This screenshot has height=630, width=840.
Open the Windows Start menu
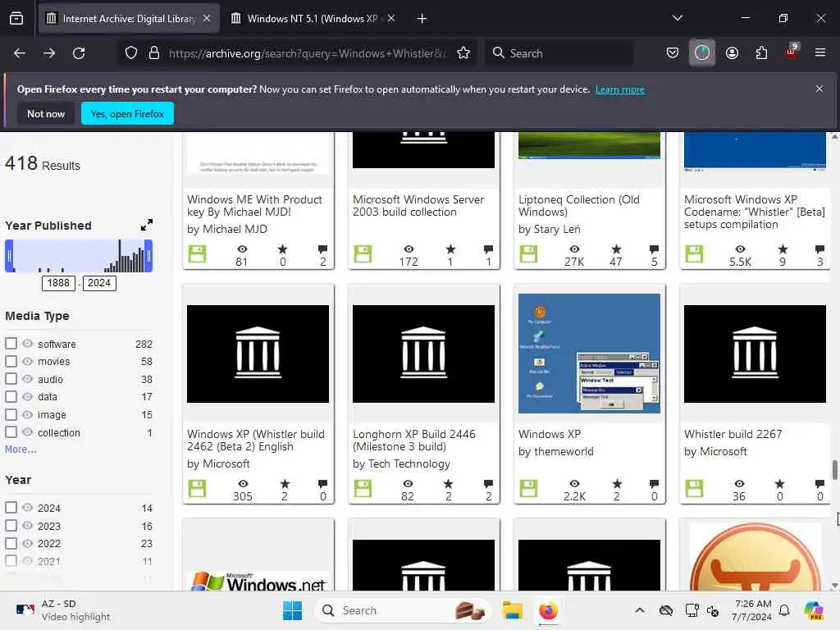(293, 610)
